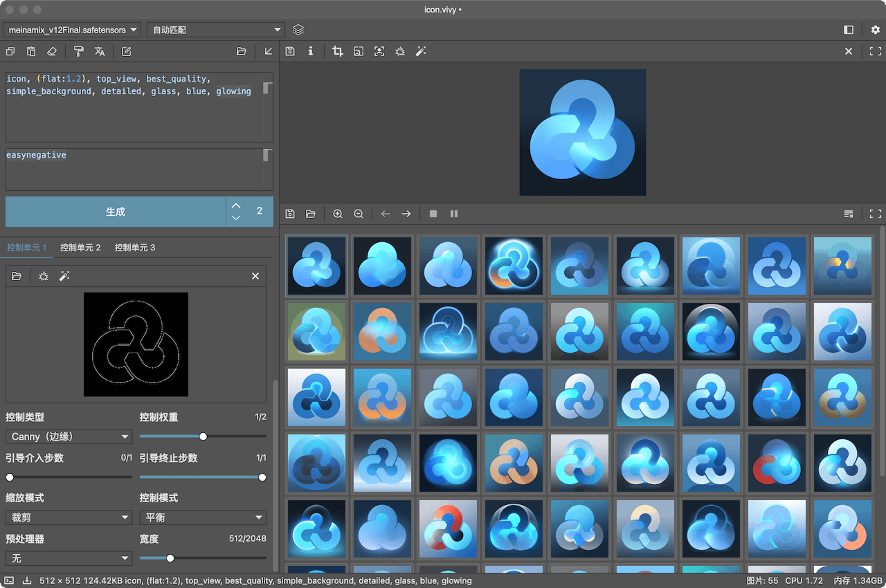This screenshot has width=886, height=588.
Task: Pause generation with pause button
Action: click(454, 214)
